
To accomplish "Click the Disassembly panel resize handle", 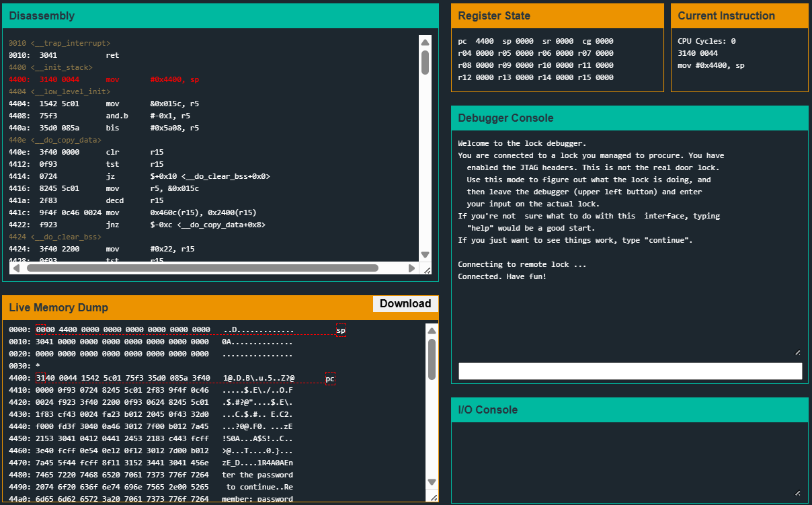I will pos(426,269).
